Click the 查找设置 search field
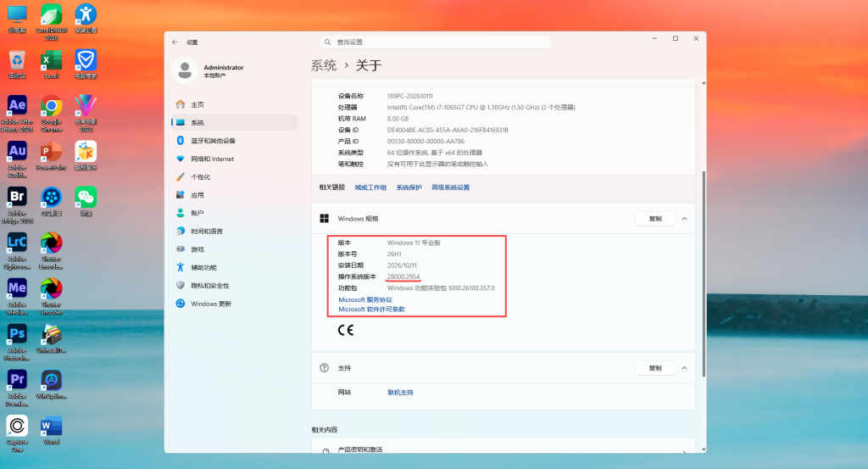The width and height of the screenshot is (868, 469). pyautogui.click(x=435, y=42)
